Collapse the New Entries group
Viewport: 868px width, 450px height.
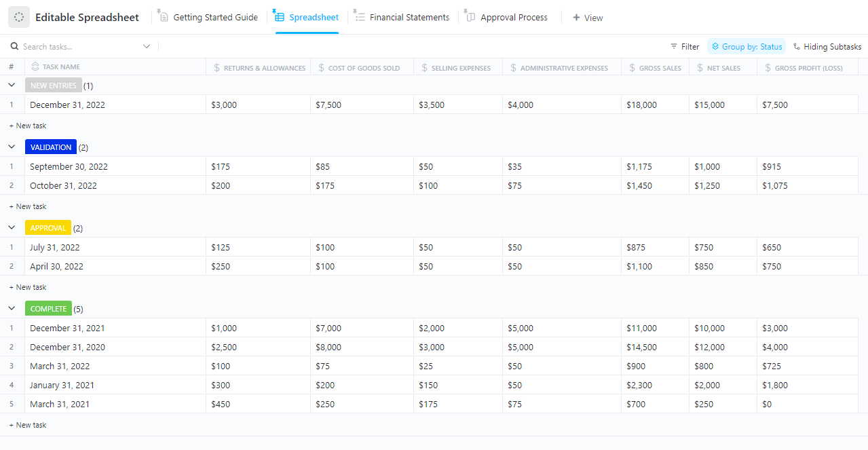[12, 85]
